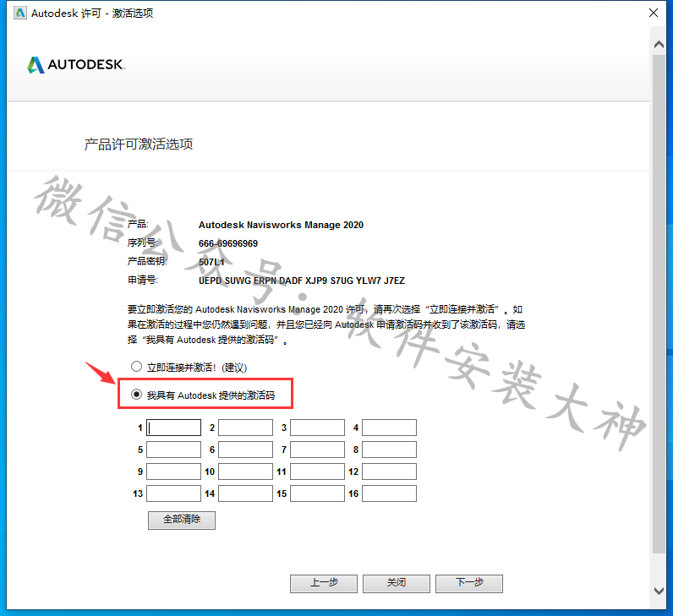Click the 产品许可激活选项 heading
The image size is (673, 616).
pyautogui.click(x=139, y=144)
